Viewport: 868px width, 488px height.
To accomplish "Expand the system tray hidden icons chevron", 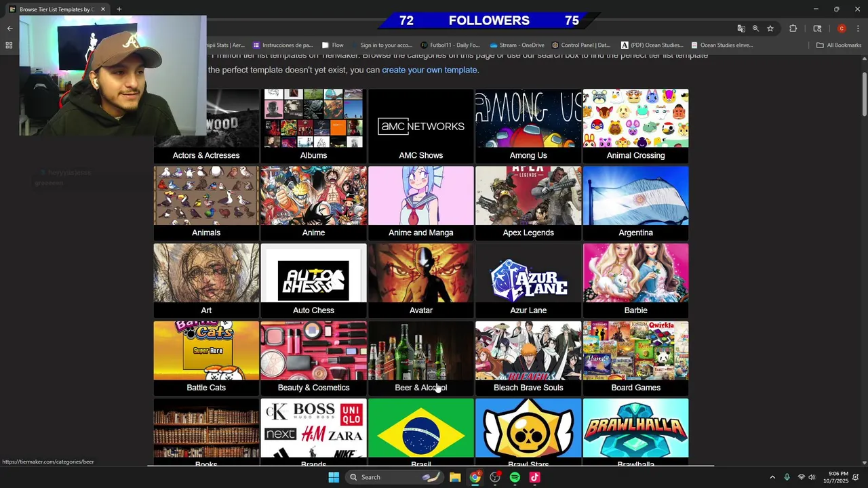I will point(772,477).
